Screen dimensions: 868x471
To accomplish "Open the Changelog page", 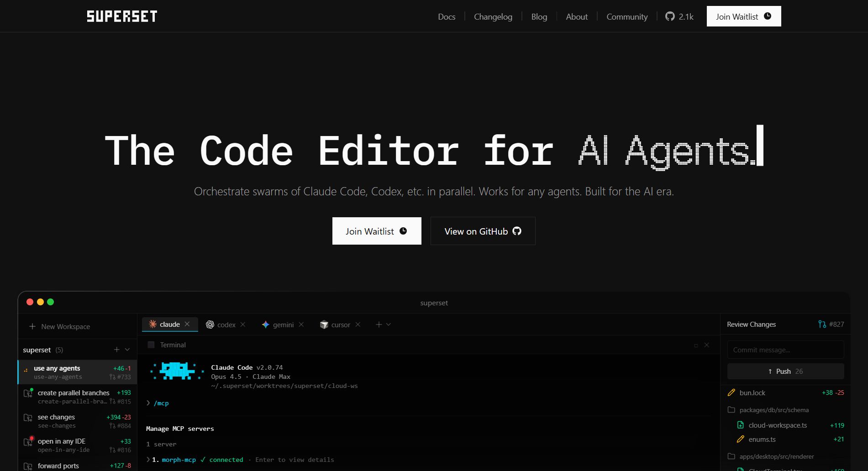I will click(493, 16).
